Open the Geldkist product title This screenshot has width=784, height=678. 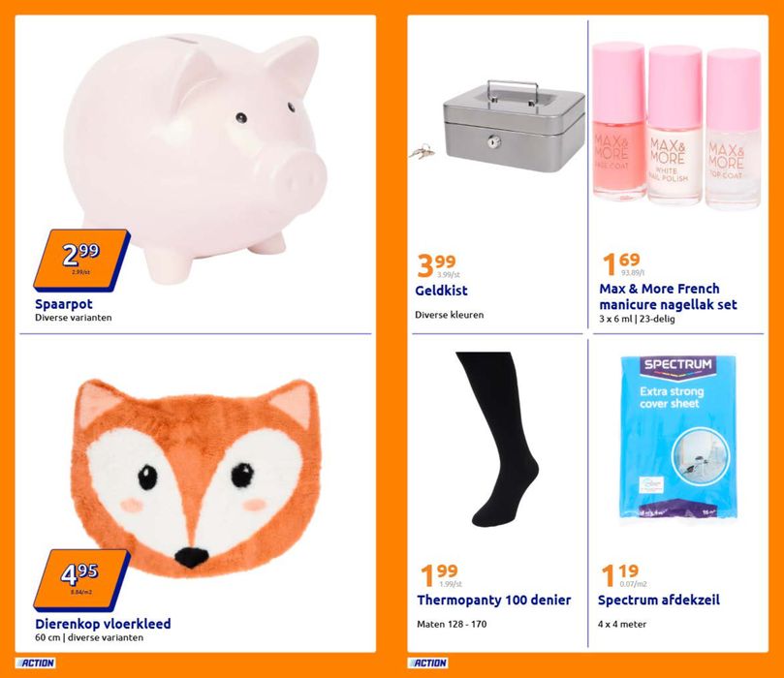(442, 291)
